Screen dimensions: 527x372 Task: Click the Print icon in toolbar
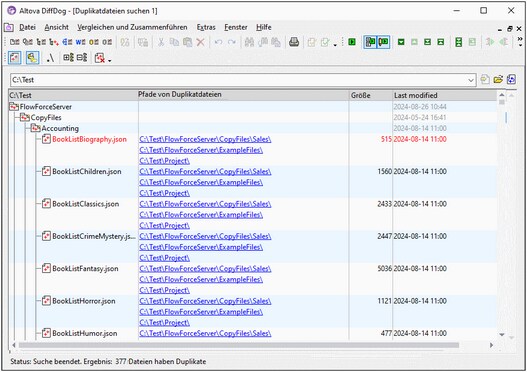tap(294, 42)
